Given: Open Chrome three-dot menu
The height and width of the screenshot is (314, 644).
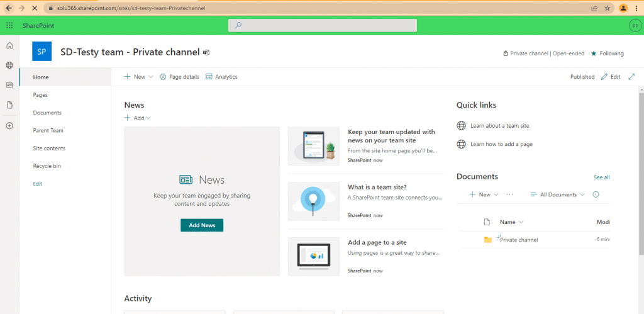Looking at the screenshot, I should click(x=636, y=8).
